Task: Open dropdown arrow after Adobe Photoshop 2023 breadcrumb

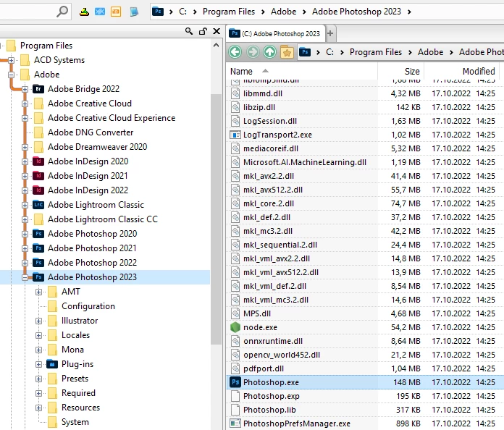Action: [x=410, y=12]
